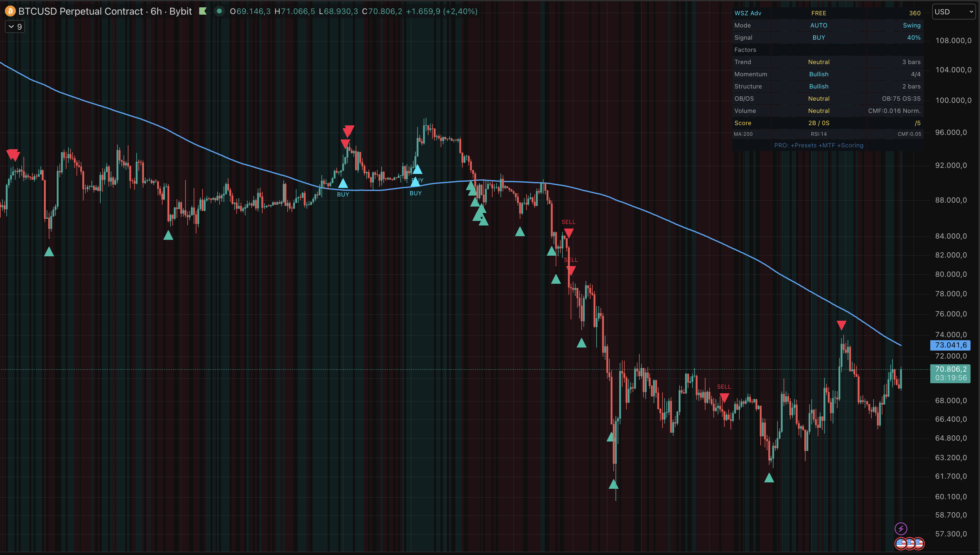Click the blue 73.041,6 price label

(950, 345)
